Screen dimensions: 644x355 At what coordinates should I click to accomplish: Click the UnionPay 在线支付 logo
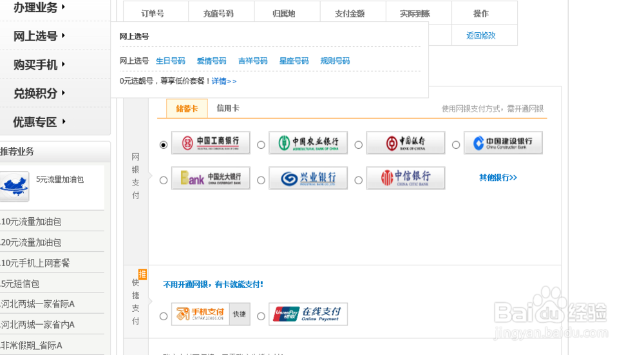pos(308,314)
